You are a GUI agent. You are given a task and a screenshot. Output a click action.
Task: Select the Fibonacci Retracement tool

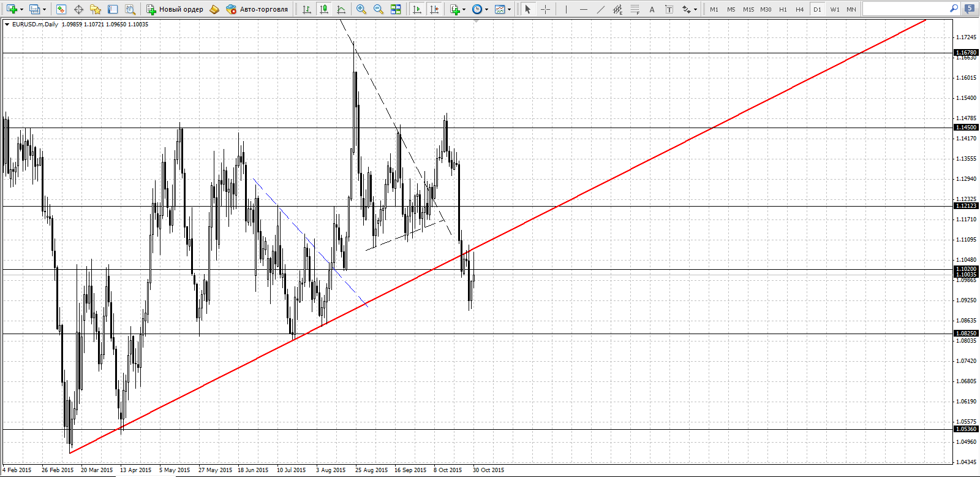tap(635, 9)
